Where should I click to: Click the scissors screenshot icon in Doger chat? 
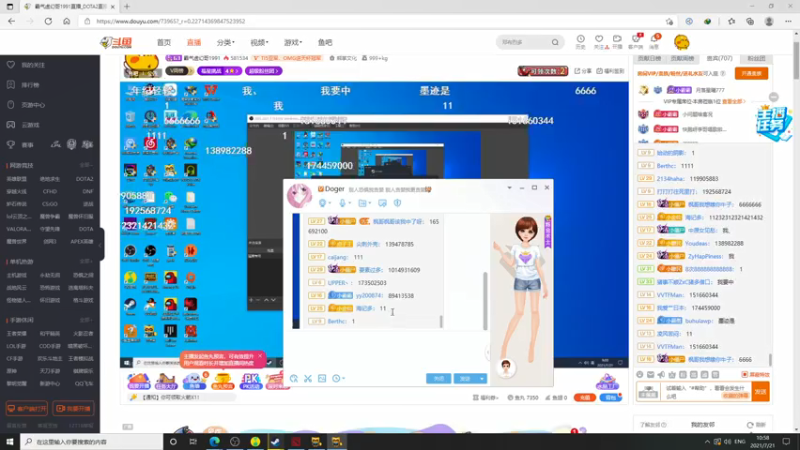pos(308,379)
